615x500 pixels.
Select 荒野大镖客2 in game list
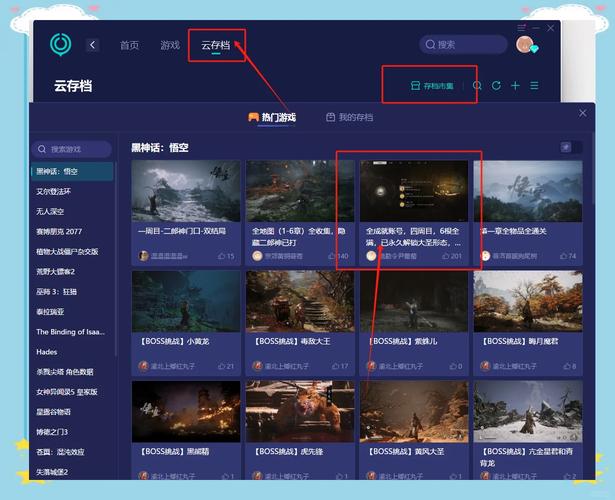(56, 271)
